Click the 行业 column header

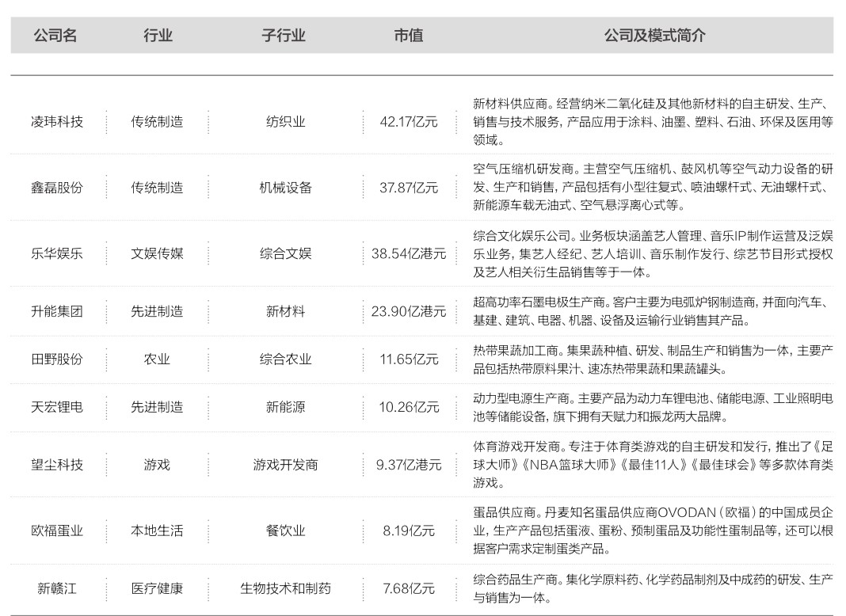click(x=157, y=36)
